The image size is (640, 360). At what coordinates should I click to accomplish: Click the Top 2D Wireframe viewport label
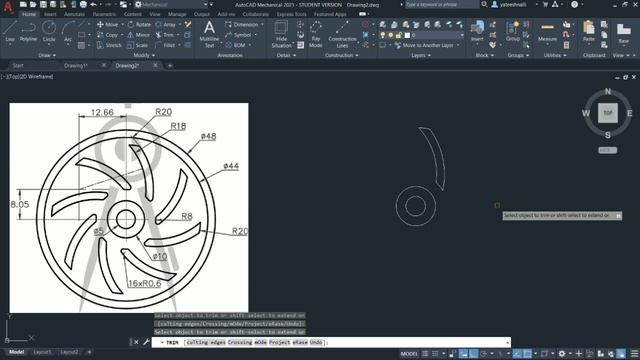[x=27, y=77]
